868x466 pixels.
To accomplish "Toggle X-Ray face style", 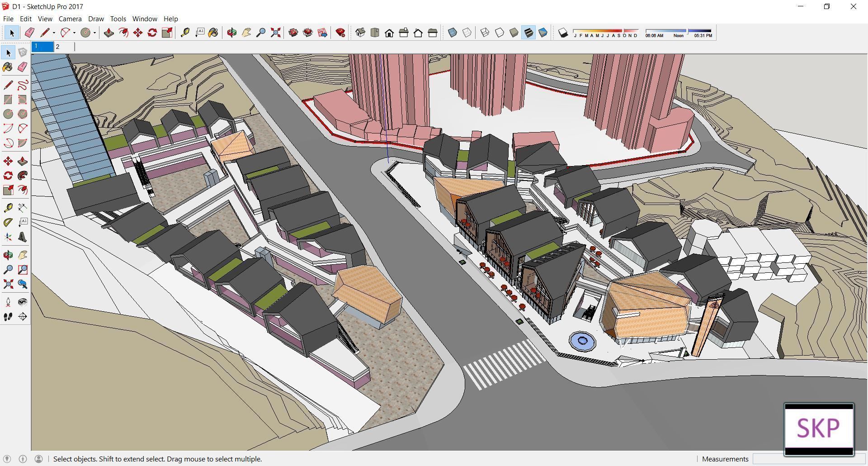I will 453,33.
